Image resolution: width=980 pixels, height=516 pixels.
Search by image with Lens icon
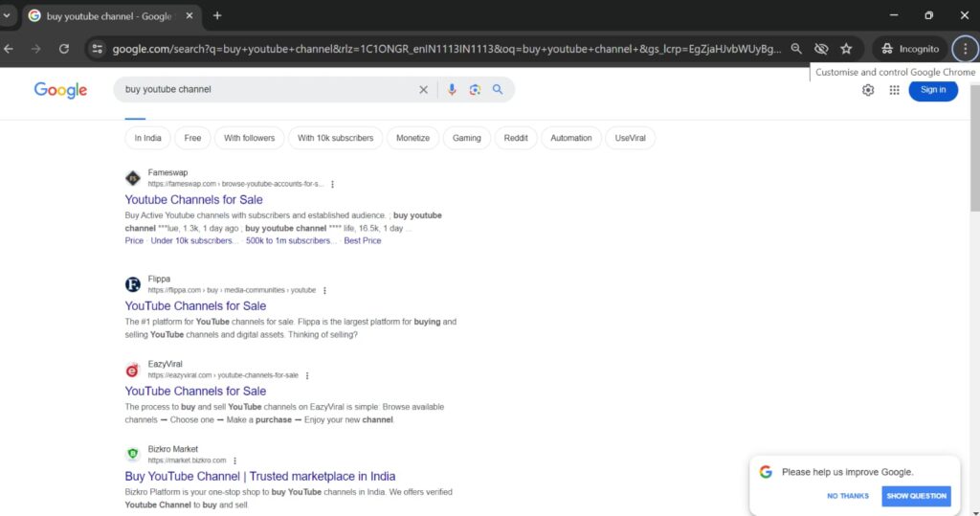tap(475, 89)
